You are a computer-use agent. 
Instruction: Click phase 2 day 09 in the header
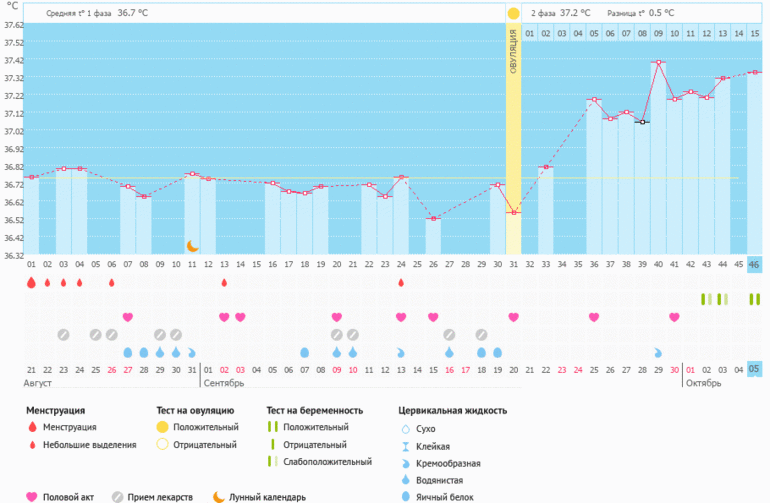coord(658,34)
